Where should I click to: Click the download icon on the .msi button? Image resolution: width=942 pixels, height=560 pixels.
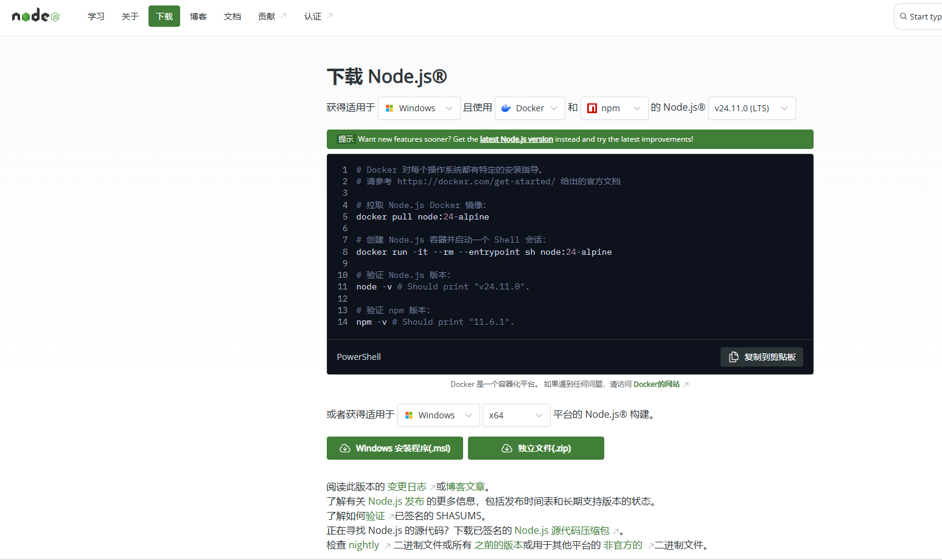(345, 448)
